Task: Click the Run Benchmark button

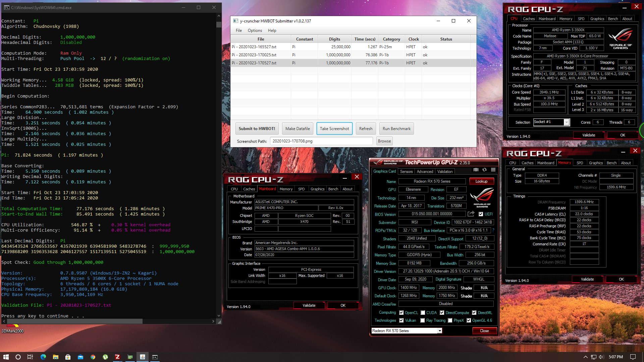Action: (396, 129)
